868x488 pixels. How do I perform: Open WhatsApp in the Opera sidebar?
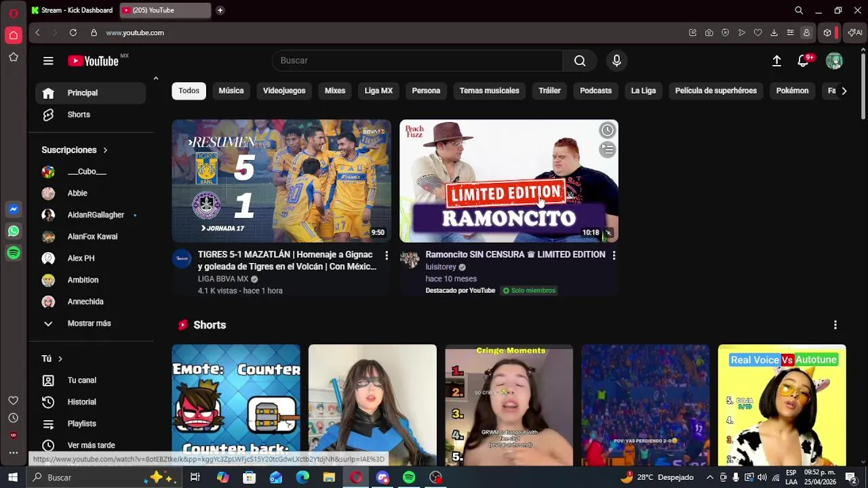tap(13, 231)
